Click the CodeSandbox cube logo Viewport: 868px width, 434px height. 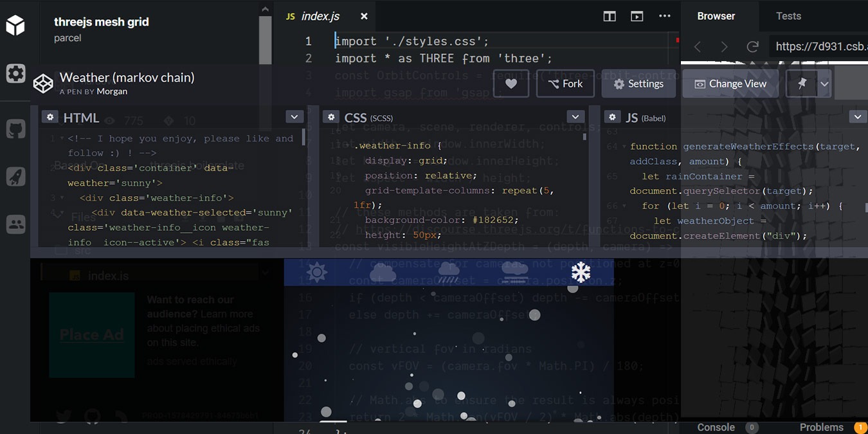click(x=15, y=24)
